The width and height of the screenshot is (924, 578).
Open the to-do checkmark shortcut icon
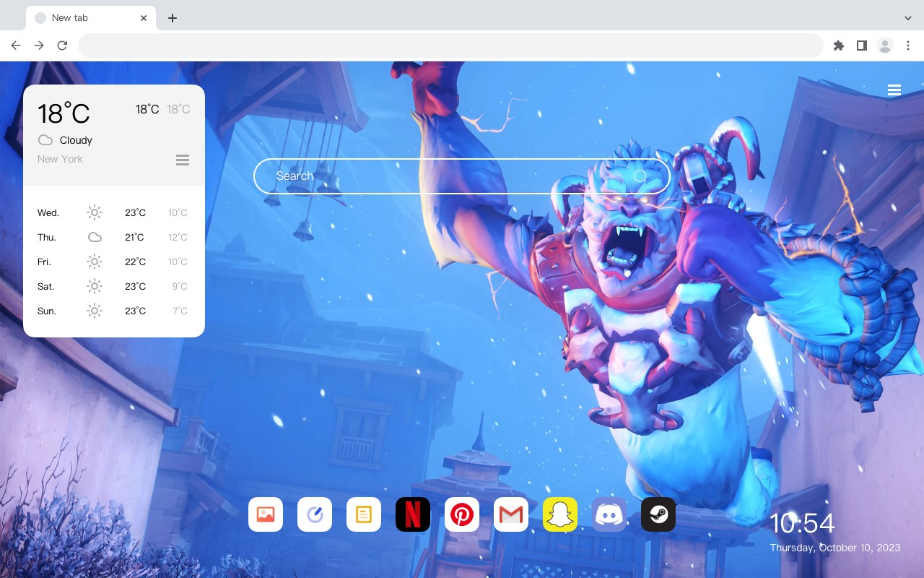[x=315, y=514]
